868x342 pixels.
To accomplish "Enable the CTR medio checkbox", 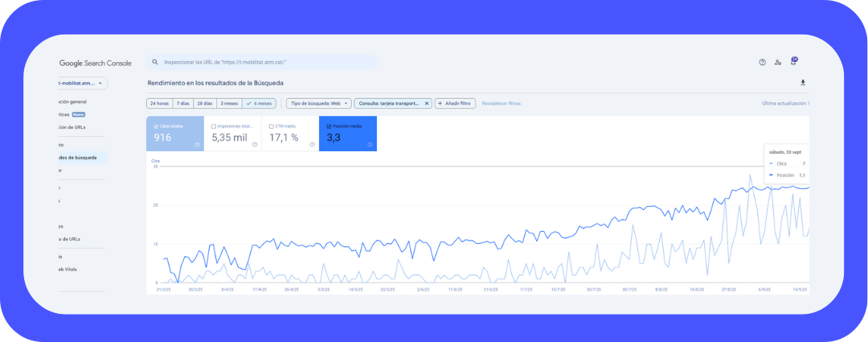I will [x=272, y=126].
